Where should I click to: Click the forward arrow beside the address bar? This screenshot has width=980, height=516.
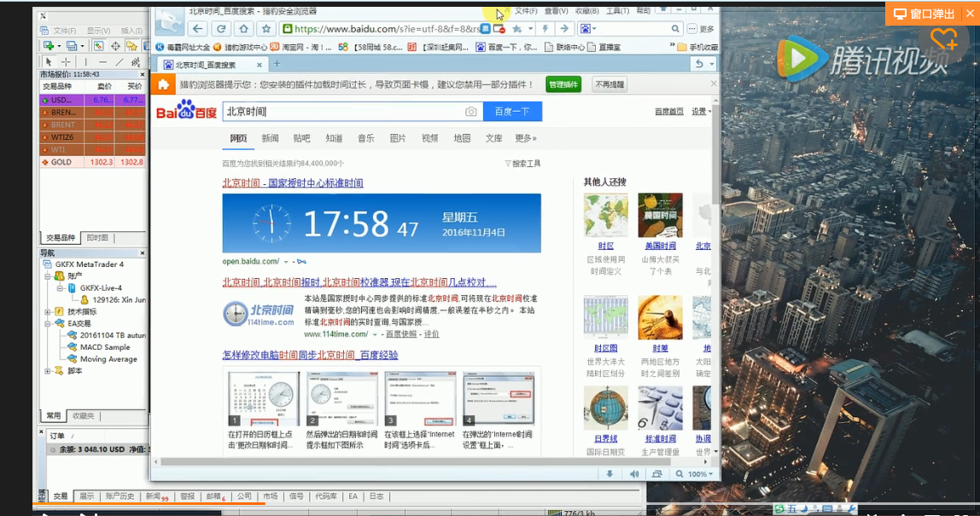(x=563, y=29)
